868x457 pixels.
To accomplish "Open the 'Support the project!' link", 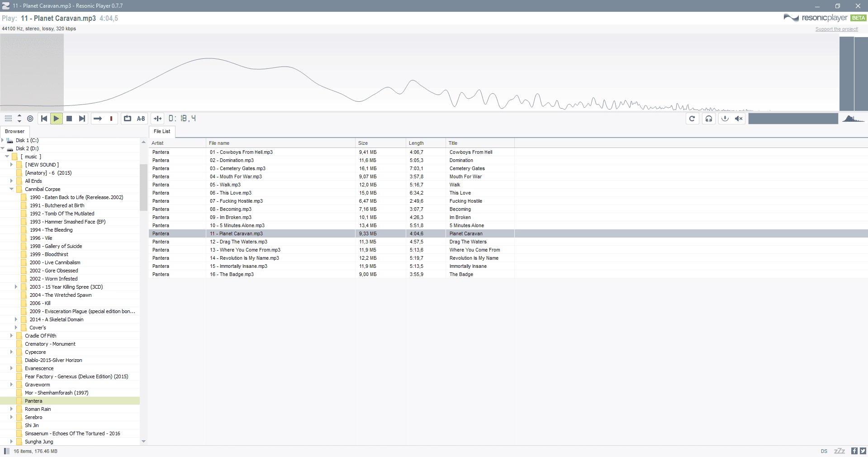I will click(x=837, y=29).
